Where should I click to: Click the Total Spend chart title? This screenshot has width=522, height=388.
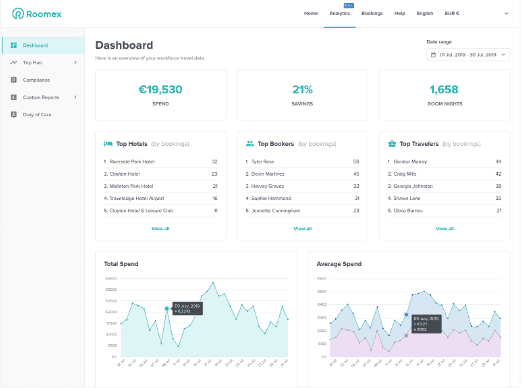121,264
